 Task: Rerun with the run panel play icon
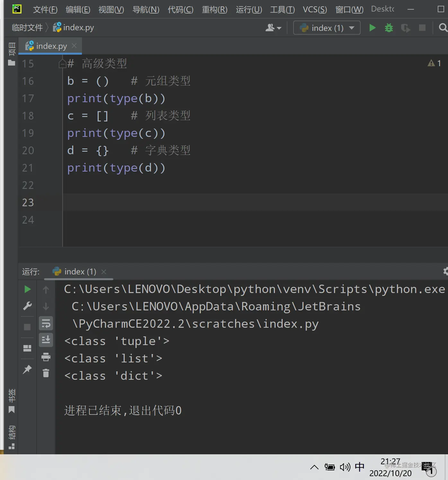27,289
